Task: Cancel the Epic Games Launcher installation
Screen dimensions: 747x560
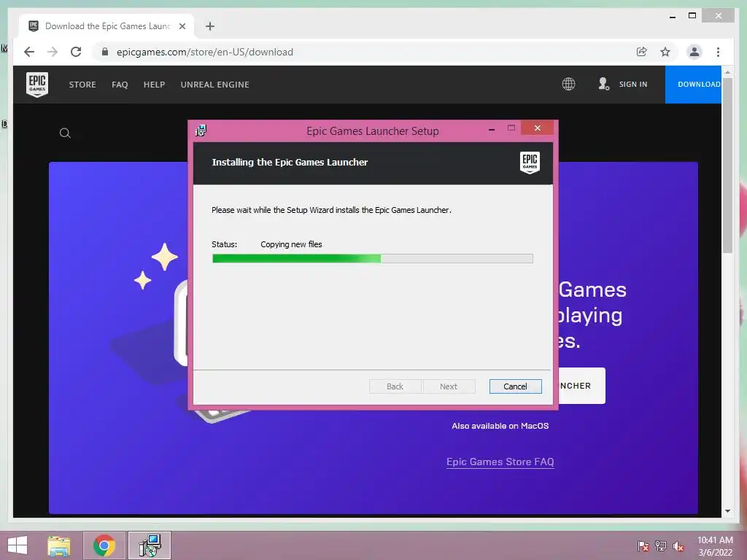Action: coord(516,386)
